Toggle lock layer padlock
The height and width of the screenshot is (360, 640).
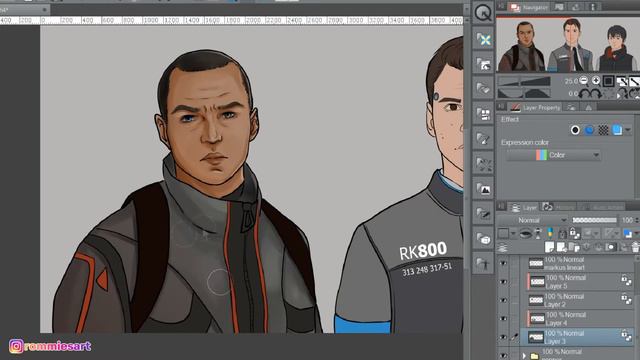pos(562,233)
